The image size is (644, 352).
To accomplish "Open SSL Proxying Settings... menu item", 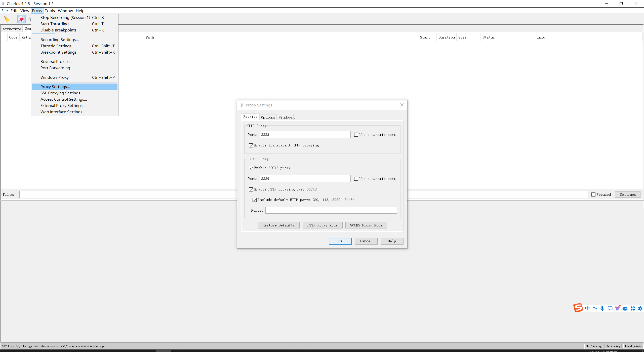I will click(x=74, y=93).
